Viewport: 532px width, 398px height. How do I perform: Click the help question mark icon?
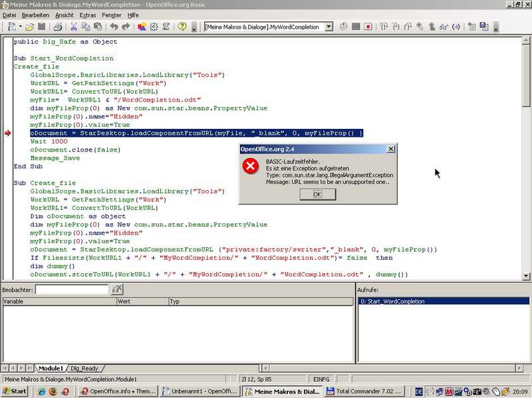click(x=182, y=27)
